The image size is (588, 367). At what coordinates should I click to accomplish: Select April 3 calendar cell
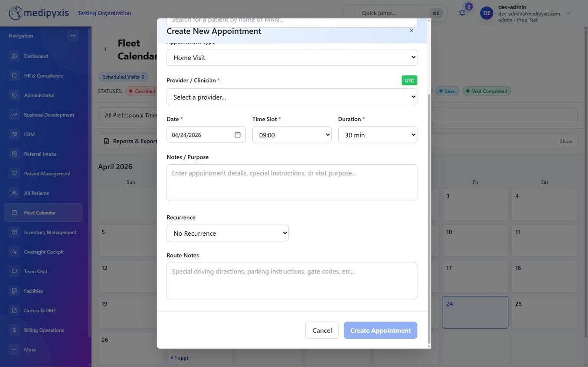[x=475, y=205]
